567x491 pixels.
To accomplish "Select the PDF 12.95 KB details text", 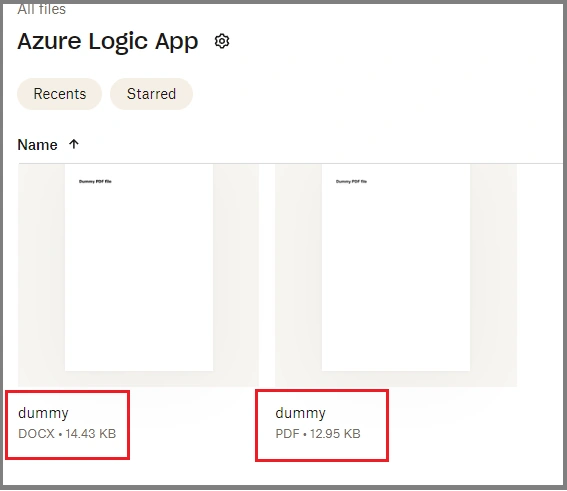I will click(x=318, y=434).
